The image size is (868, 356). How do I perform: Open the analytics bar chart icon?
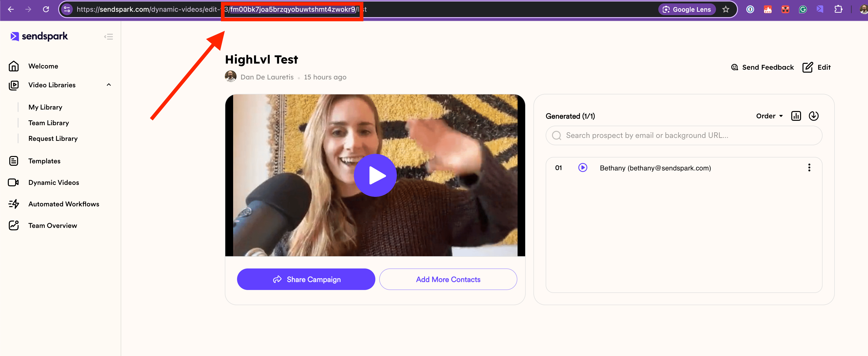796,116
